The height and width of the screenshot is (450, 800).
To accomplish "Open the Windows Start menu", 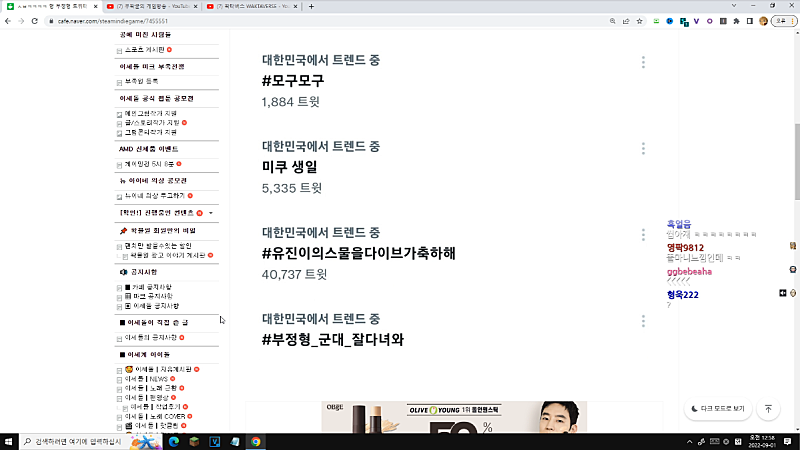I will coord(9,441).
